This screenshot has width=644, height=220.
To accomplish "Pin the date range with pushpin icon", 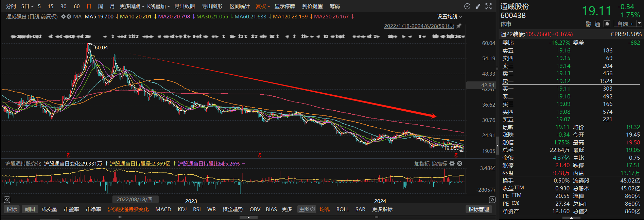I will (459, 26).
